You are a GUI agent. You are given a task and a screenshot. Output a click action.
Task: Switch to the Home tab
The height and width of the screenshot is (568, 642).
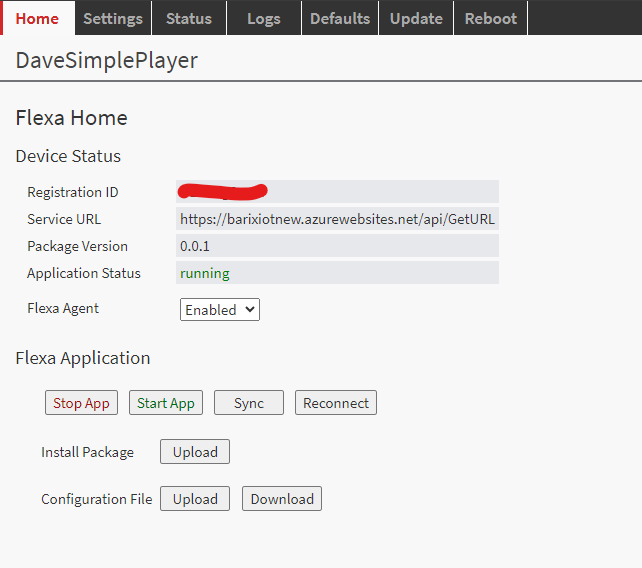click(x=37, y=18)
